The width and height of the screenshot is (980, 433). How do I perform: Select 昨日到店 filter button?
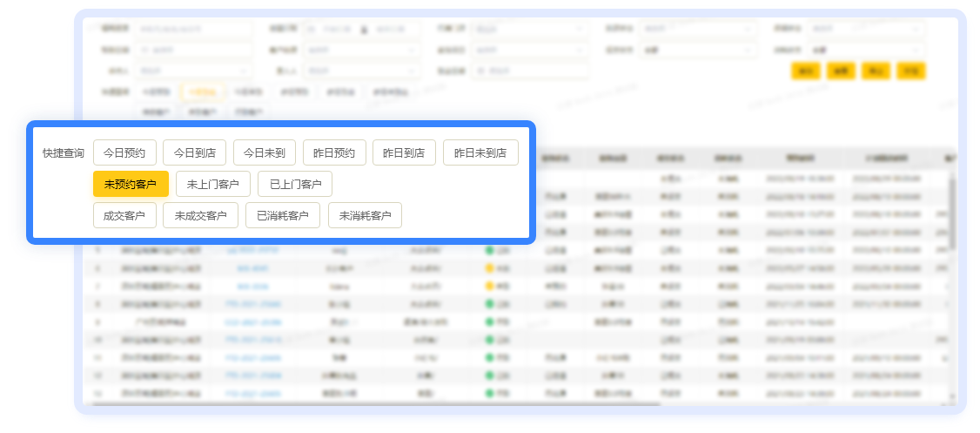click(404, 152)
